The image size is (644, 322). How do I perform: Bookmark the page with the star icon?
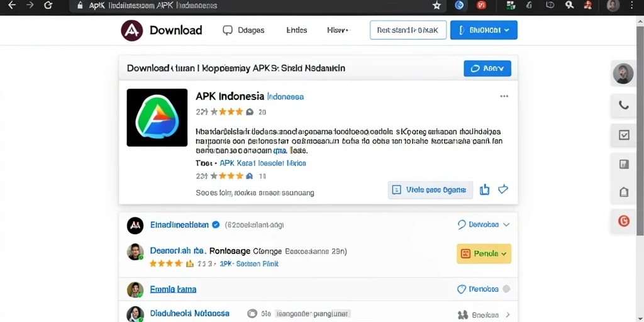point(436,5)
